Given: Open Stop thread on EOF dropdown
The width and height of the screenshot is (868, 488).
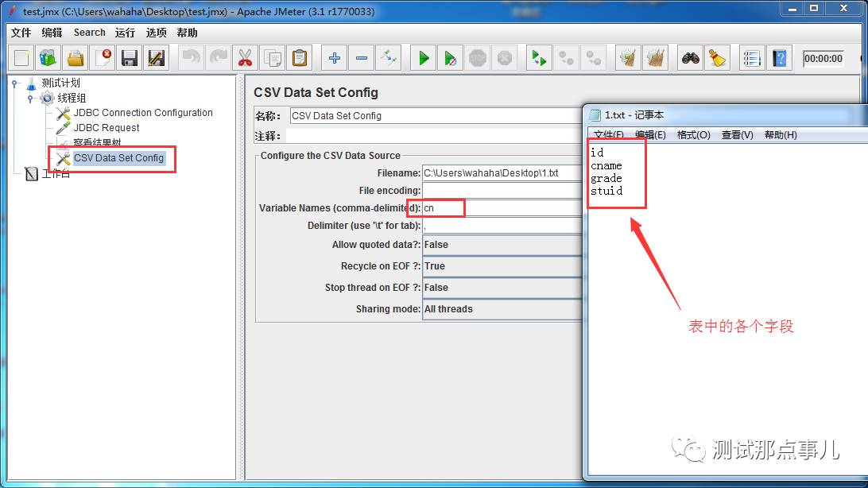Looking at the screenshot, I should pos(502,288).
